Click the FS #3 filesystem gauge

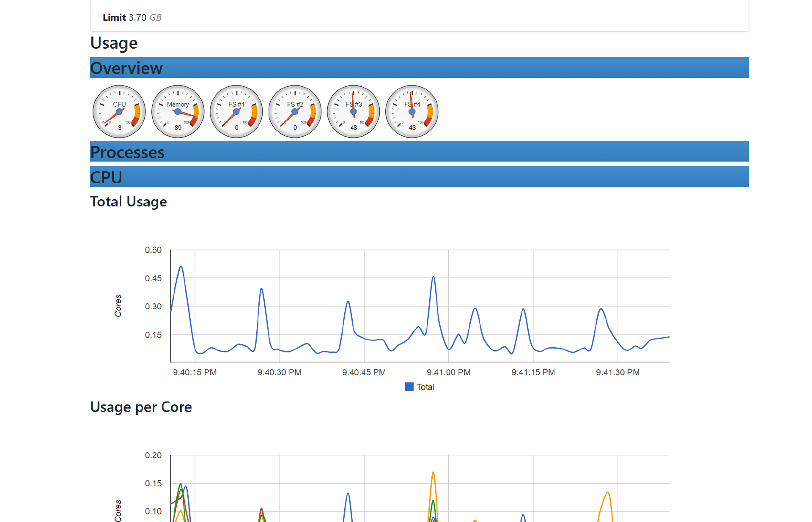pos(354,112)
